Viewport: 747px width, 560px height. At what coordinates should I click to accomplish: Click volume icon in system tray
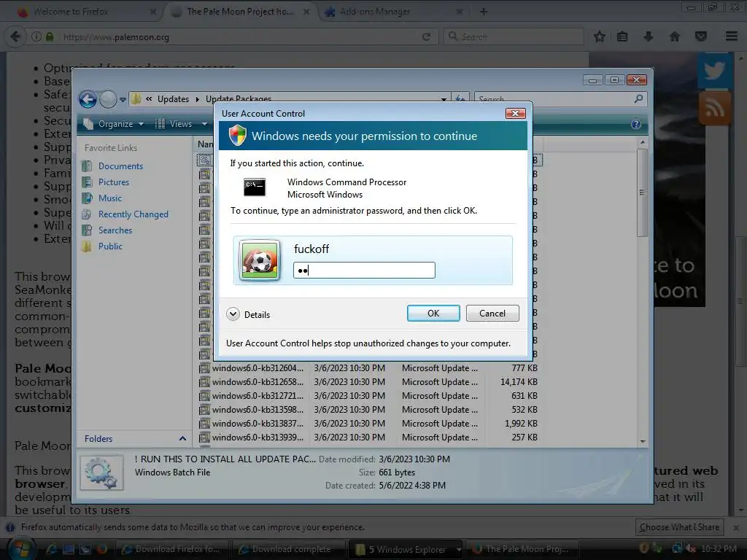tap(690, 549)
